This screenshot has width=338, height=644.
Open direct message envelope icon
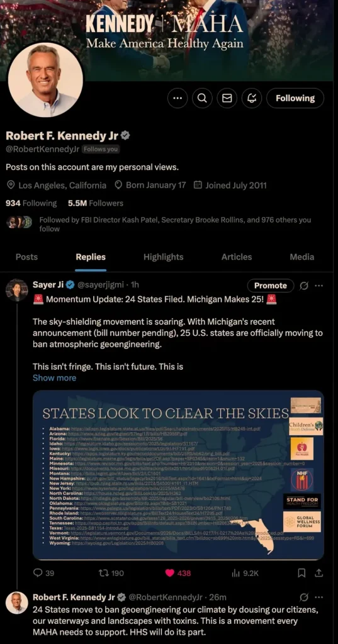(227, 98)
